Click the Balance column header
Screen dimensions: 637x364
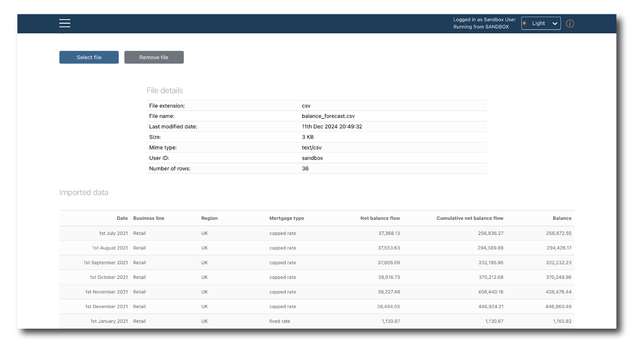[562, 218]
